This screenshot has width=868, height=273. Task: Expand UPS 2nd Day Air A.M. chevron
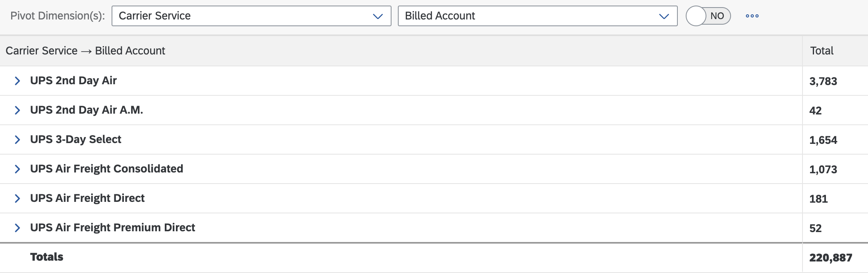(17, 110)
